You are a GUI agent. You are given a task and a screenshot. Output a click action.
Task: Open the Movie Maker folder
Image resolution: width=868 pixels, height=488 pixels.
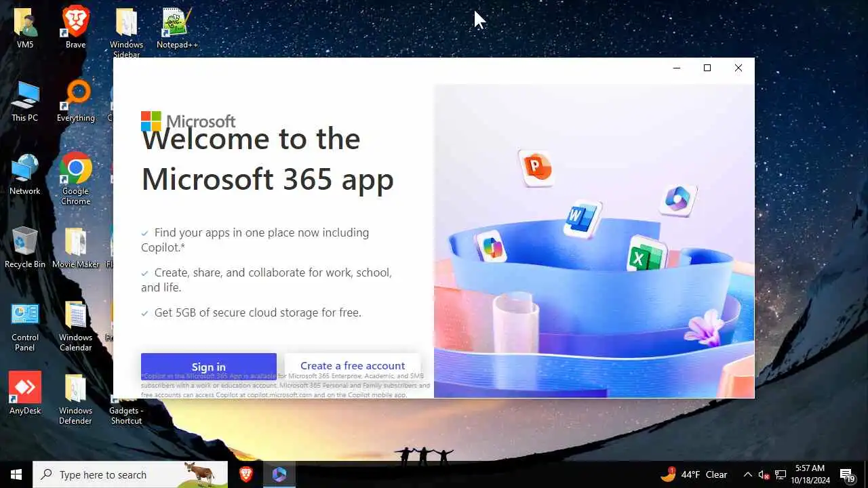(x=75, y=248)
